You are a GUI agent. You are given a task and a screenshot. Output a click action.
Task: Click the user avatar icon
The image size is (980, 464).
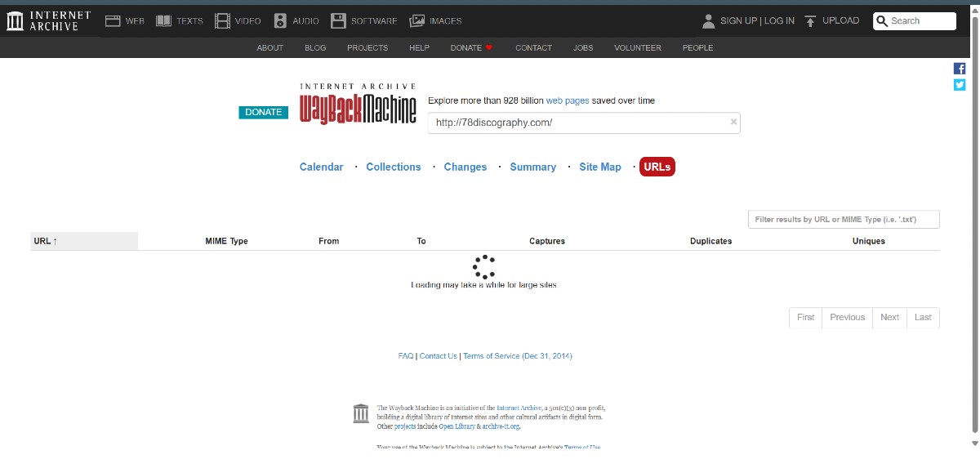[708, 21]
